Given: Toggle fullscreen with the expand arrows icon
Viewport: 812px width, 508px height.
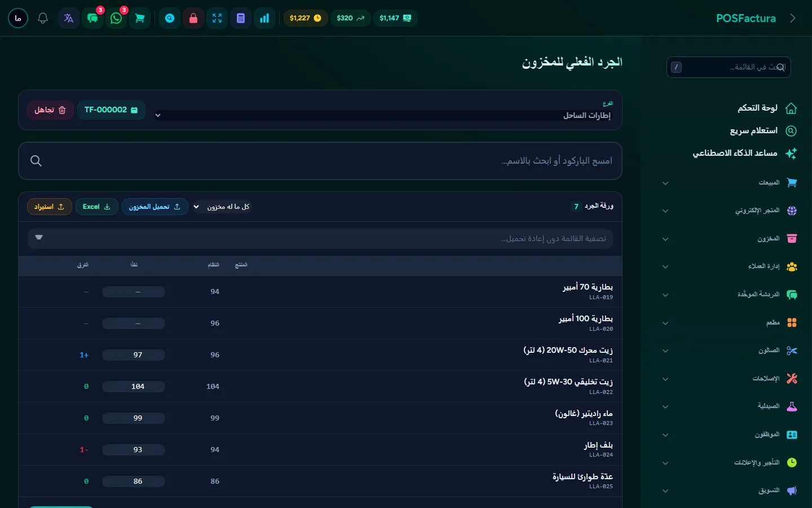Looking at the screenshot, I should 217,18.
